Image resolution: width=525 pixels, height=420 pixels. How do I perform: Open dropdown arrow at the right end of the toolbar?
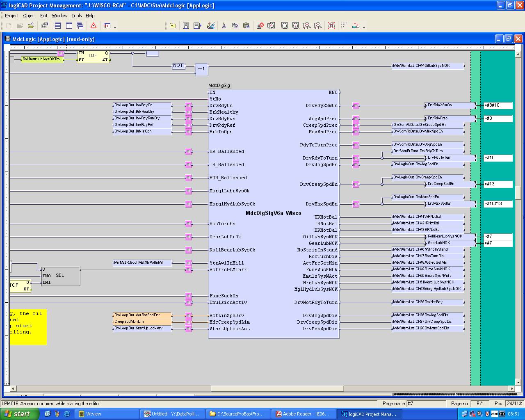[x=364, y=27]
